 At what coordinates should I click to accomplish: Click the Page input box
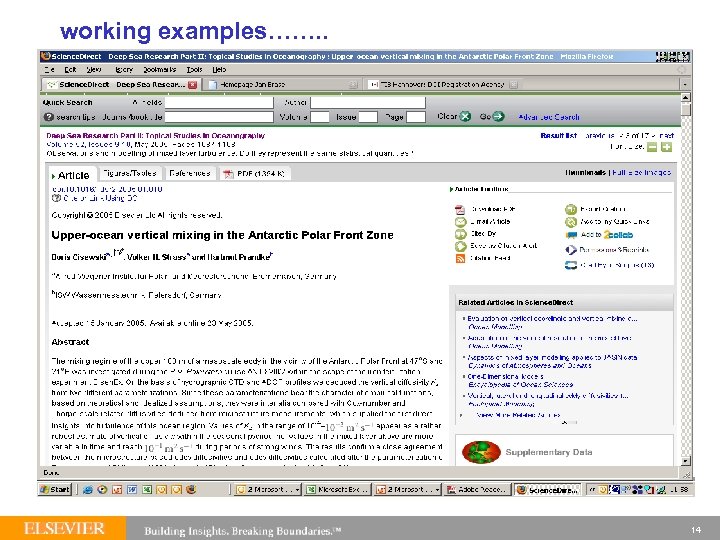[416, 117]
